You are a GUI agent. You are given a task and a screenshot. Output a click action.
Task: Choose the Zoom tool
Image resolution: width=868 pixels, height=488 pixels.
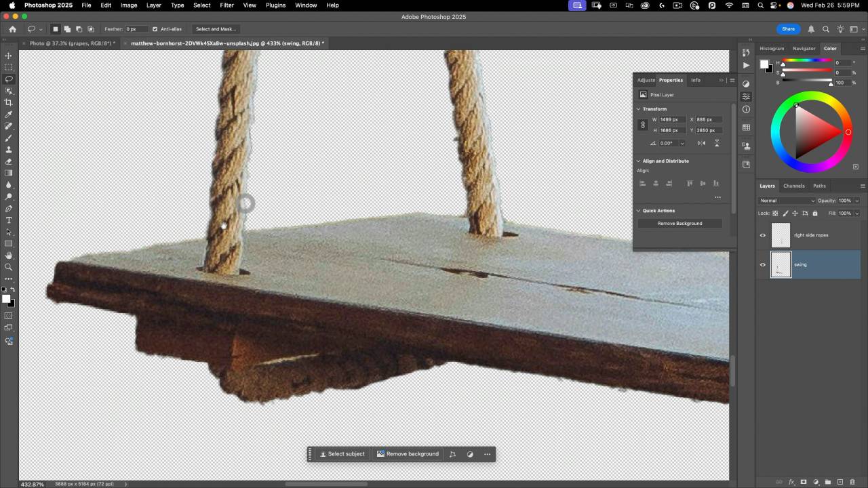point(9,267)
